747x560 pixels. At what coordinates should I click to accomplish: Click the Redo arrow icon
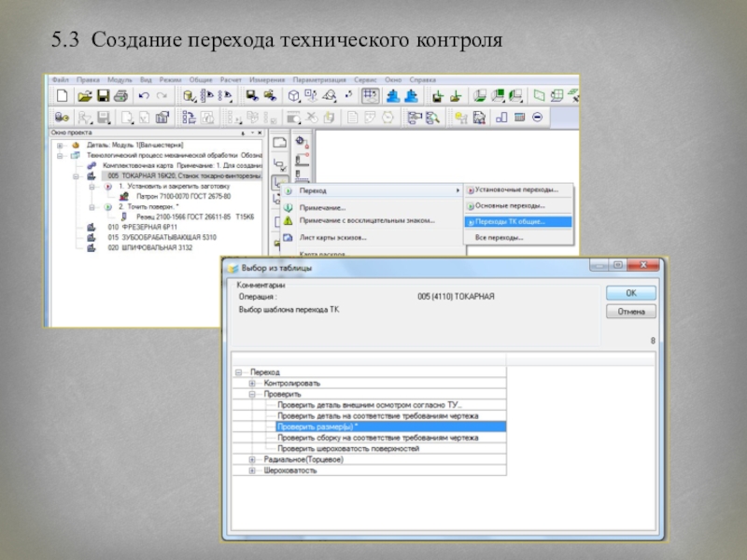click(x=162, y=95)
